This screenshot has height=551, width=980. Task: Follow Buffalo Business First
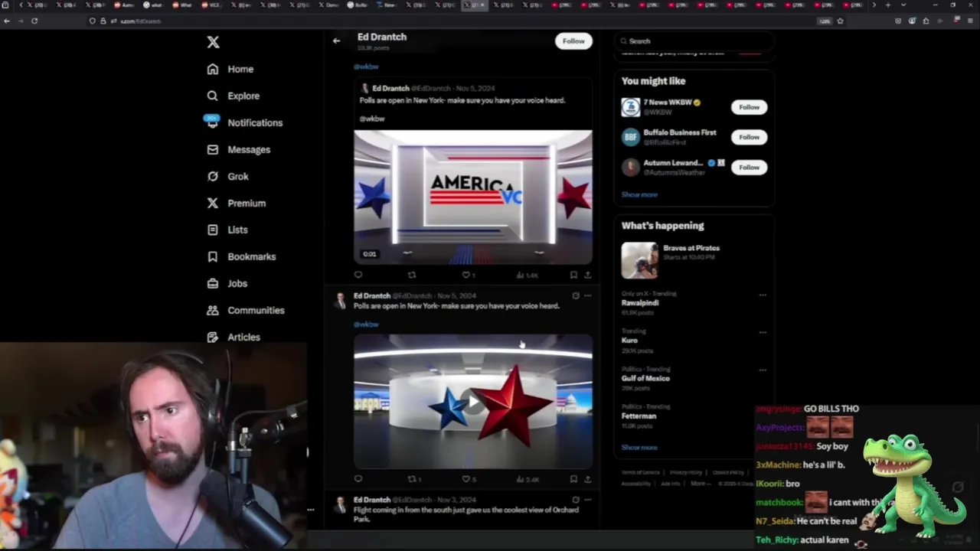pyautogui.click(x=749, y=137)
